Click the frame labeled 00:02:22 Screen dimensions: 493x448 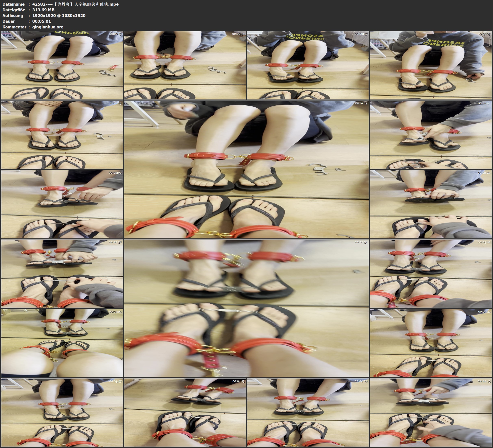[x=431, y=204]
